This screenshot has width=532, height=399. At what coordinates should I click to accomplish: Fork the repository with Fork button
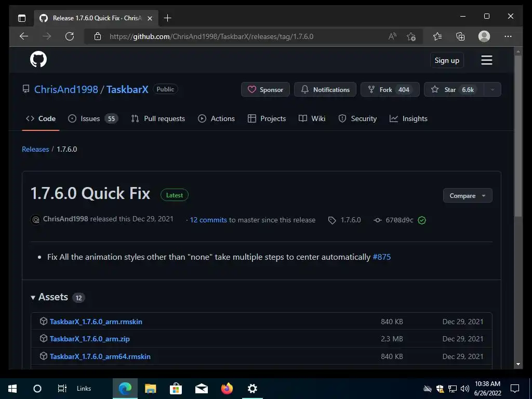[x=390, y=89]
